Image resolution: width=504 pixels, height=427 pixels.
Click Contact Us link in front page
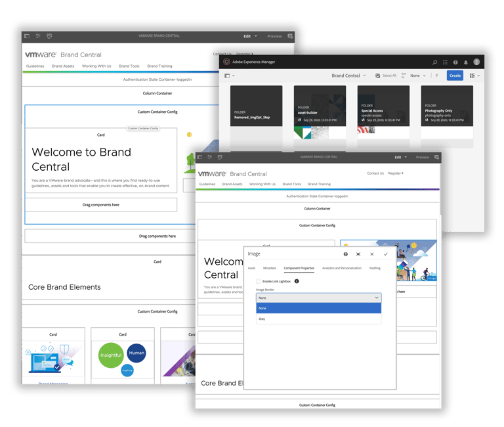point(375,173)
